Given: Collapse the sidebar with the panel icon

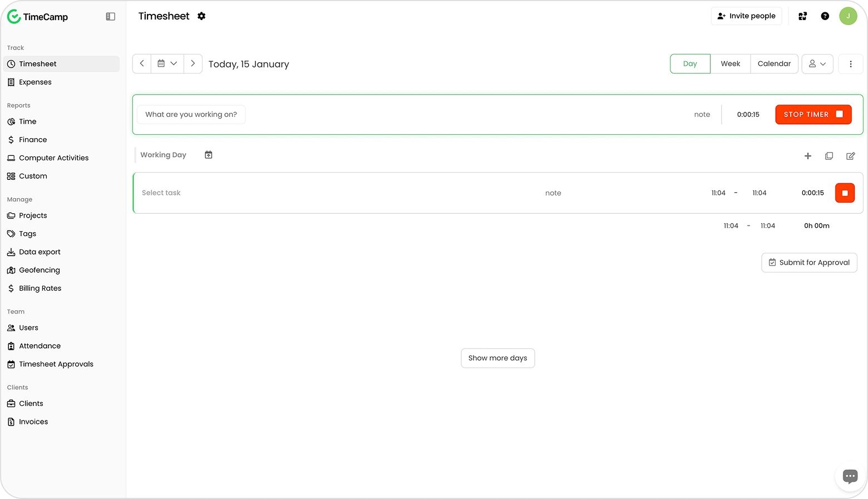Looking at the screenshot, I should (111, 17).
